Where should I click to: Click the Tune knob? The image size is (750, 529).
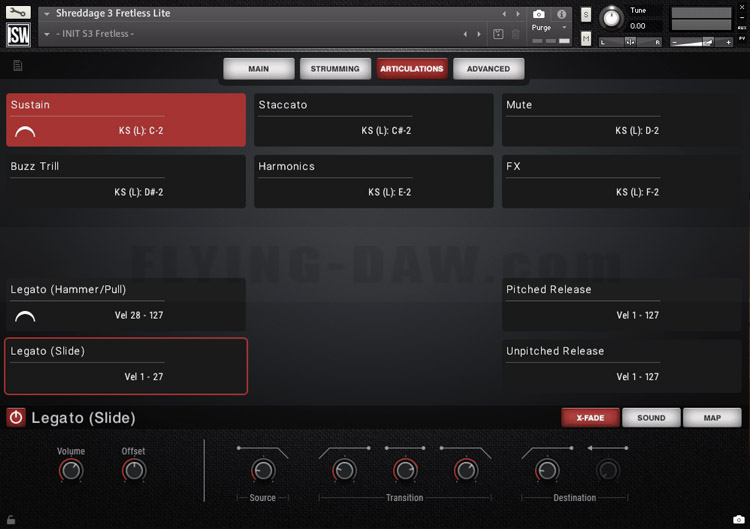(x=611, y=18)
